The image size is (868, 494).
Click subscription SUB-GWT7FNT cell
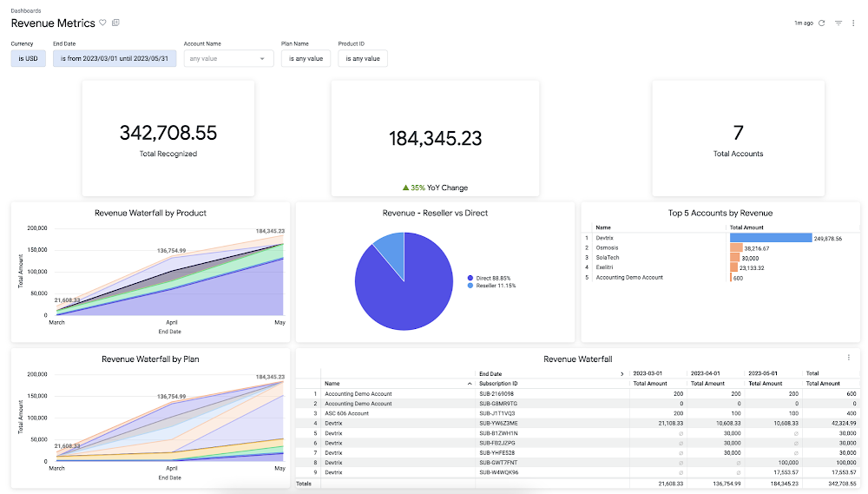498,463
